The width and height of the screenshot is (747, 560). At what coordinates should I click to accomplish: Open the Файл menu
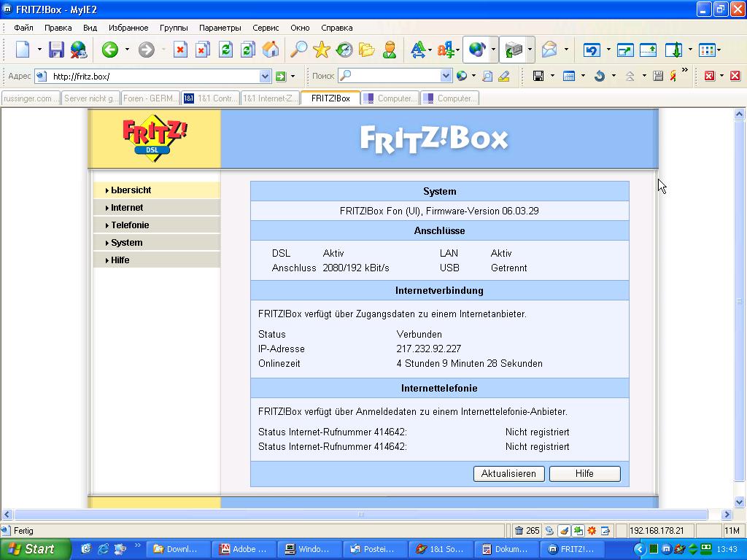[23, 28]
